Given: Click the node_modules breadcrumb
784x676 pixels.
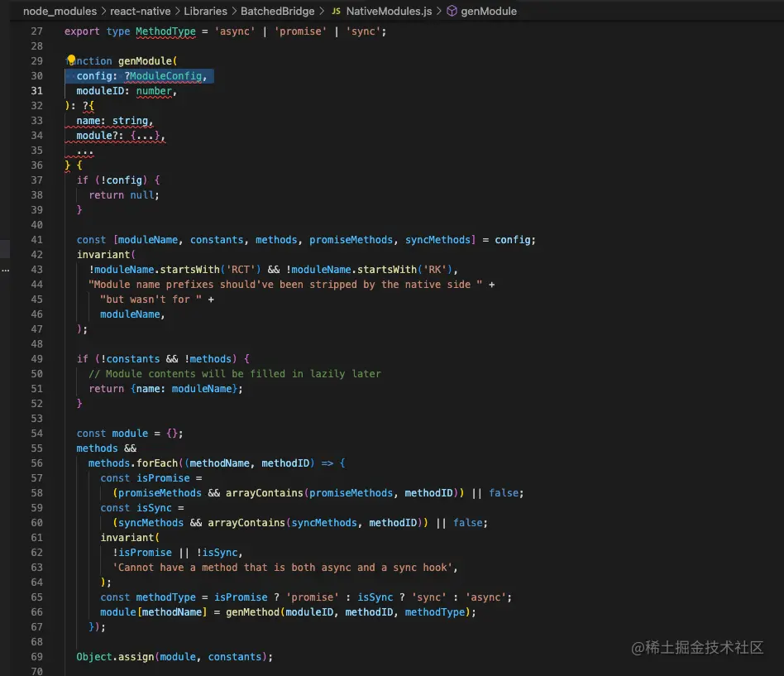Looking at the screenshot, I should (x=60, y=11).
